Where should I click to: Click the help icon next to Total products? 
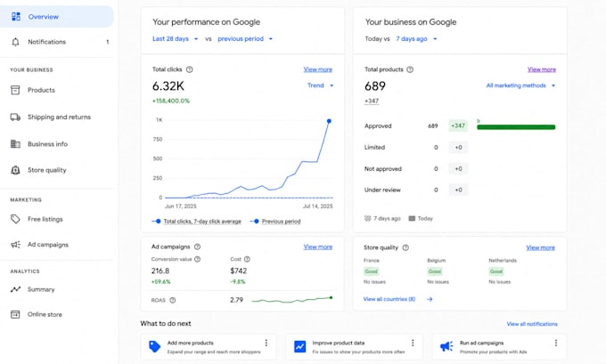[410, 69]
